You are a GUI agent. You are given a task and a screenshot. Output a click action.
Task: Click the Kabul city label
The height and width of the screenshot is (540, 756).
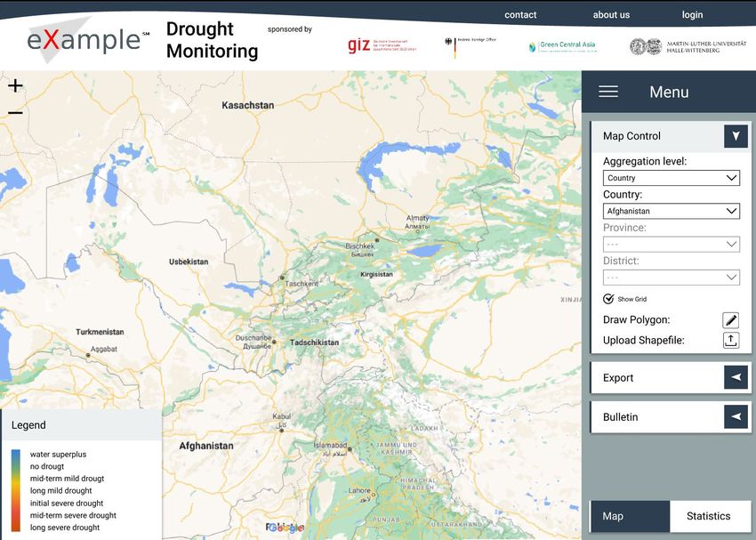coord(282,420)
